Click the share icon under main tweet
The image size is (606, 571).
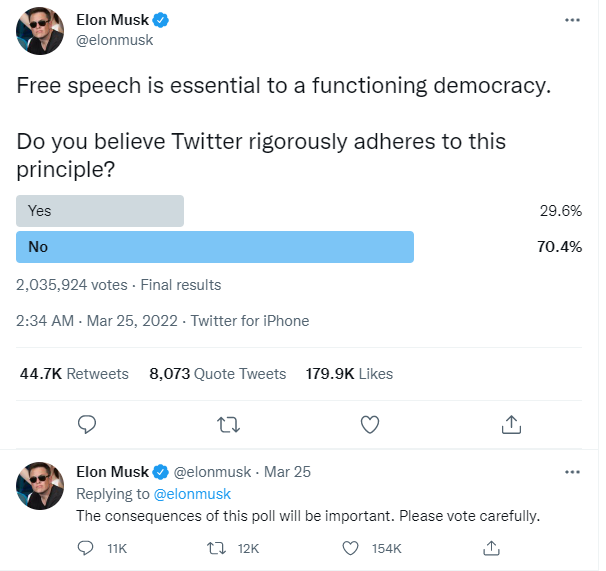(x=511, y=425)
